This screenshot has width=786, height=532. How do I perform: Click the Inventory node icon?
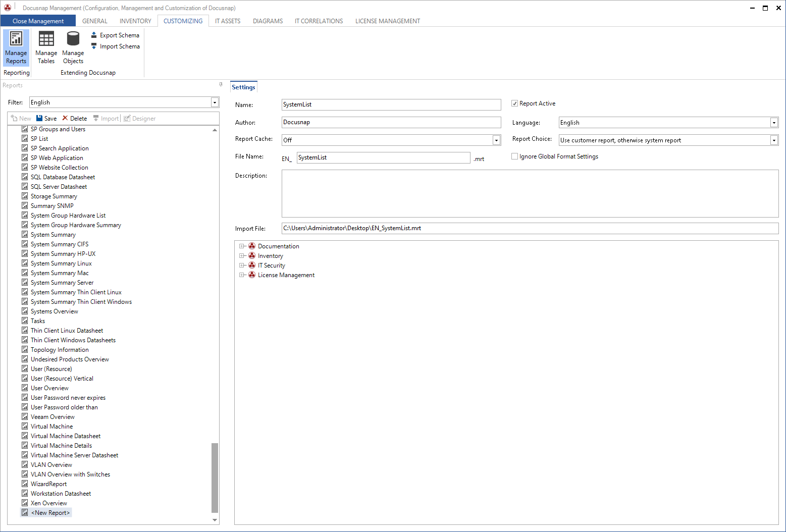click(x=252, y=255)
